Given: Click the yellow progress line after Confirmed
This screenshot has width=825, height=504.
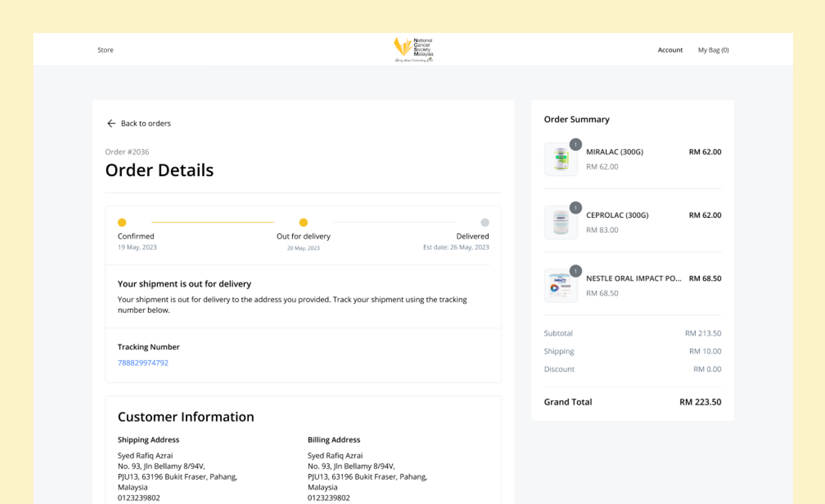Looking at the screenshot, I should (x=212, y=222).
